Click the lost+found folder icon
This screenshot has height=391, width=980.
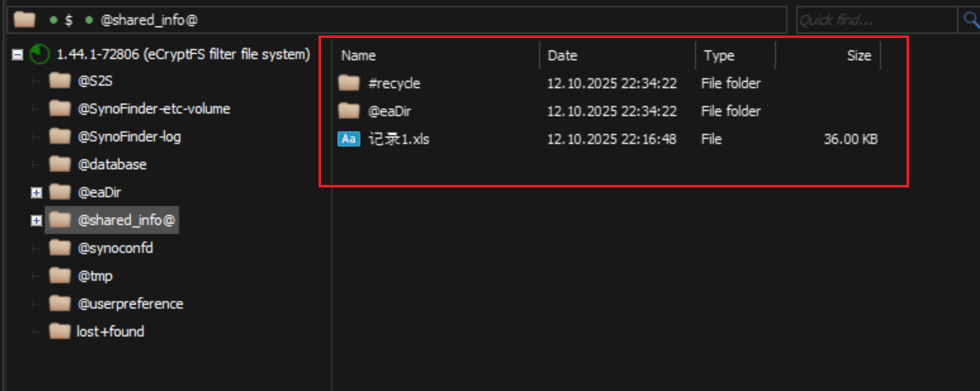[59, 332]
